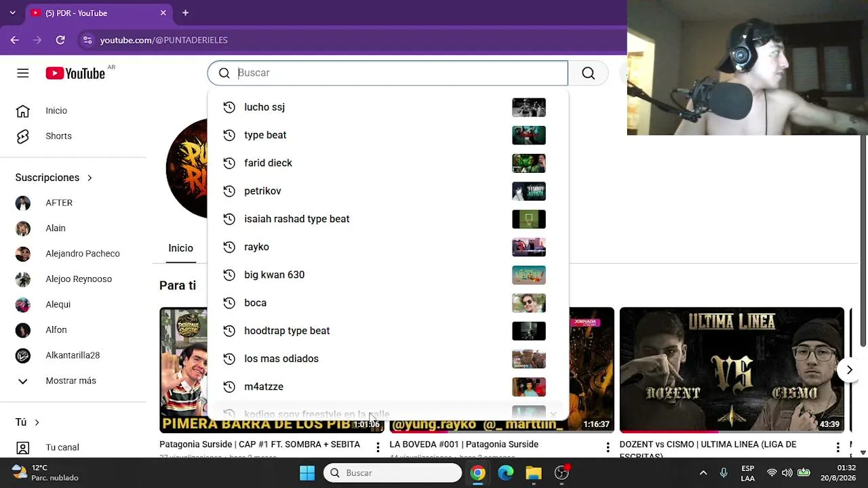Open the tab search dropdown arrow
The image size is (868, 488).
coord(12,13)
